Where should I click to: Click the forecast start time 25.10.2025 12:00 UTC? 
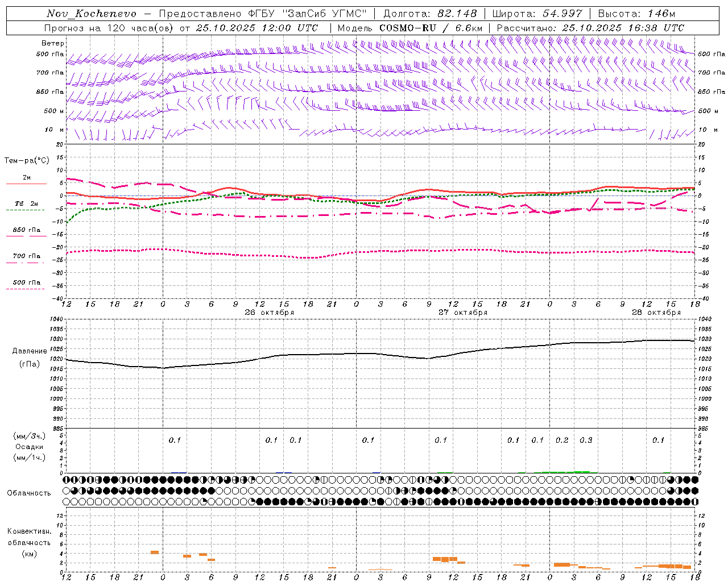tap(257, 28)
